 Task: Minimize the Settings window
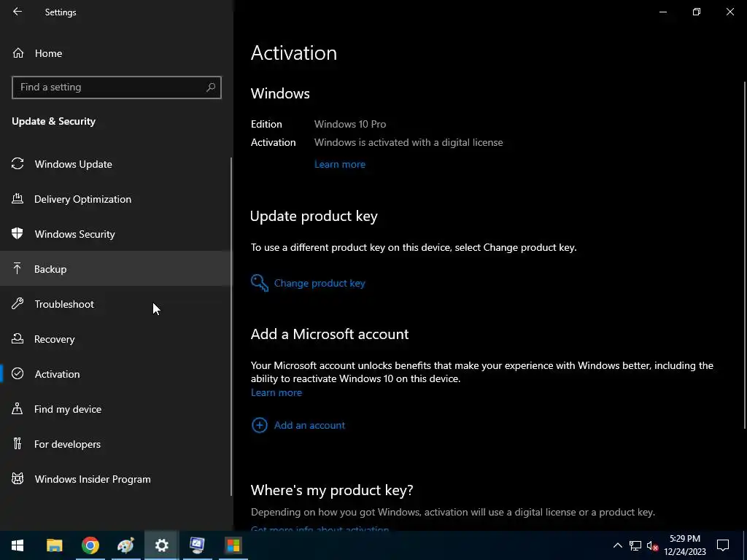[662, 12]
